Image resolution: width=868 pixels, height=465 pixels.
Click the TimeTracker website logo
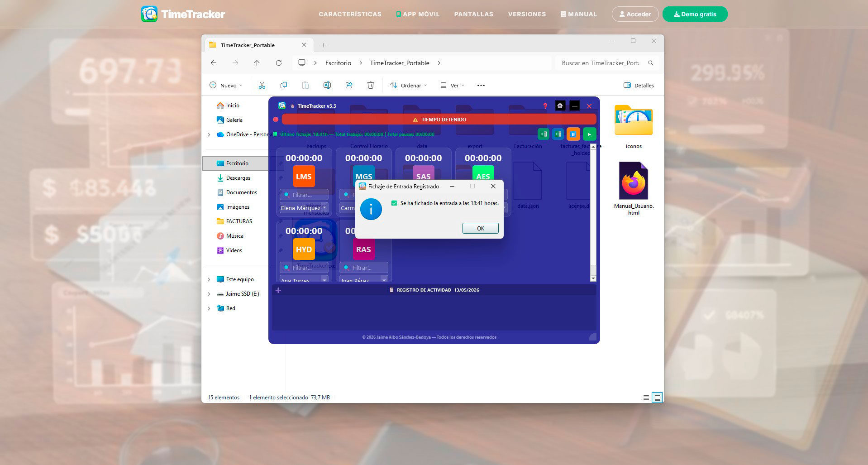point(183,14)
